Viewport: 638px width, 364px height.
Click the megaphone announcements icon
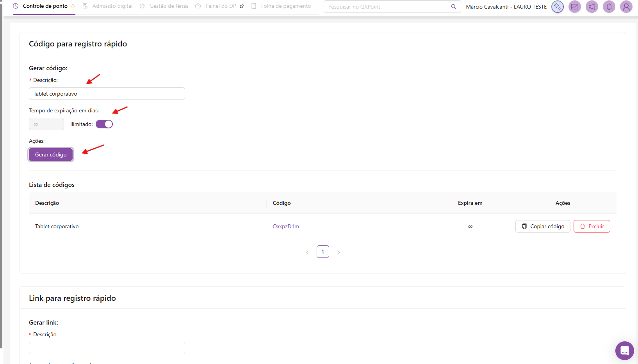pyautogui.click(x=592, y=7)
